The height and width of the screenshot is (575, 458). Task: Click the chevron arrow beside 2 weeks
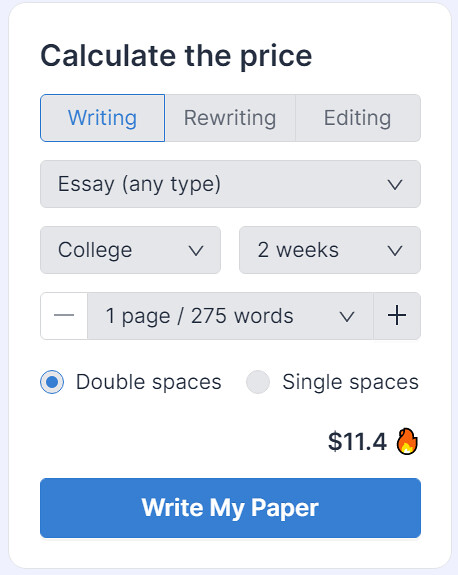(x=395, y=251)
